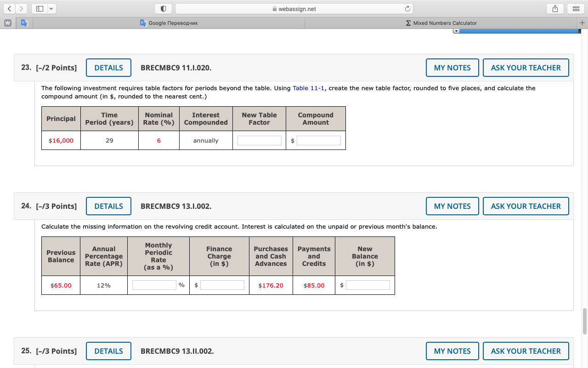Open MY NOTES for question 25
Screen dimensions: 588x368
coord(452,351)
